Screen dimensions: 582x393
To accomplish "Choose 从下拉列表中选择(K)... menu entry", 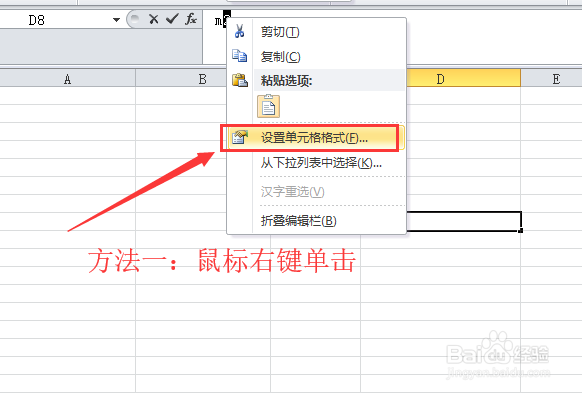I will pyautogui.click(x=316, y=163).
